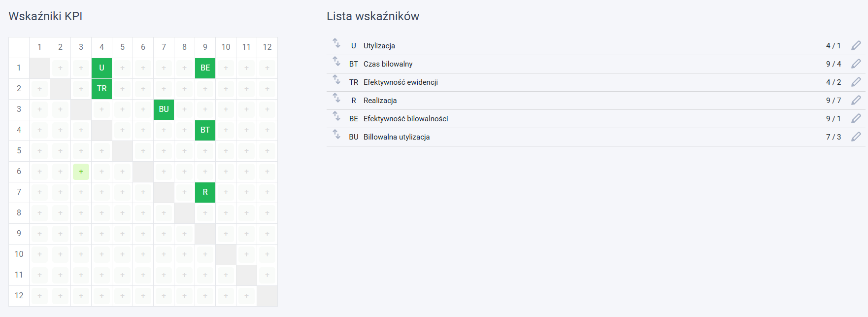Click reorder arrows for Czas bilowalny
This screenshot has height=317, width=868.
336,61
